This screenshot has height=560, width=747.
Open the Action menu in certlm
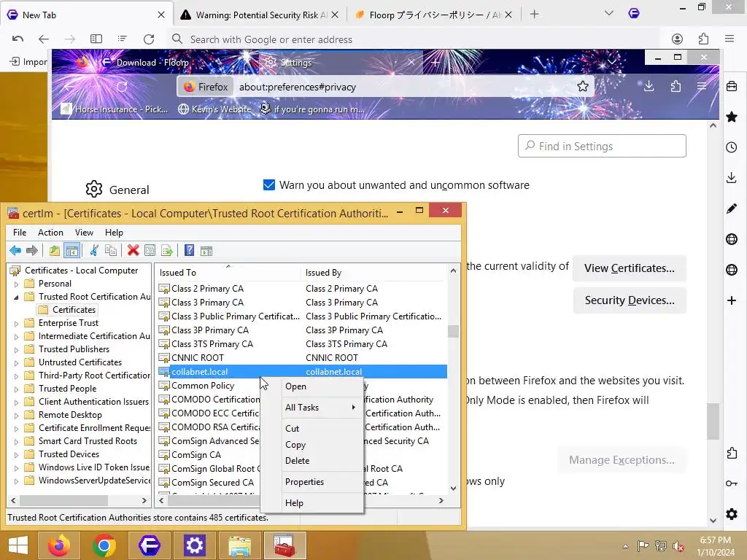pyautogui.click(x=50, y=233)
